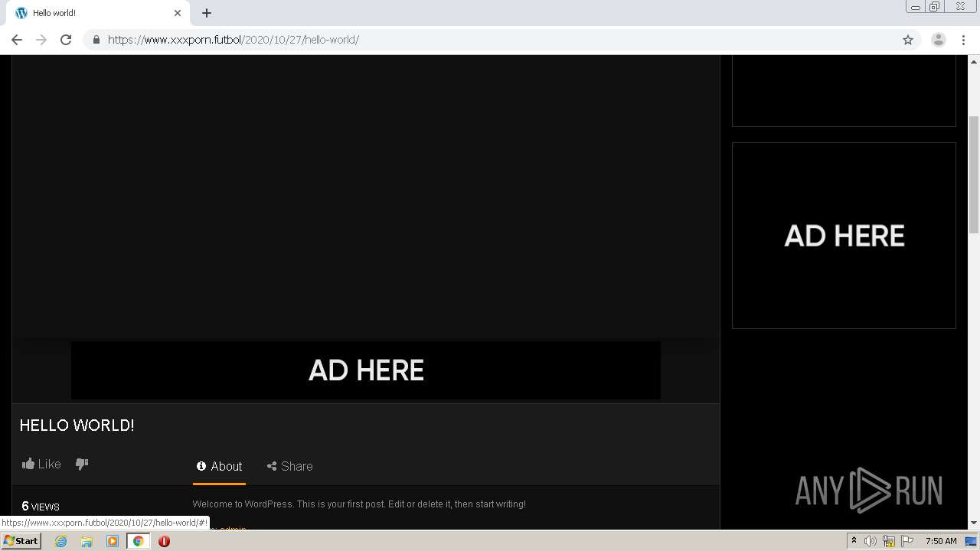The width and height of the screenshot is (980, 551).
Task: Click the scrollbar down arrow
Action: [974, 523]
